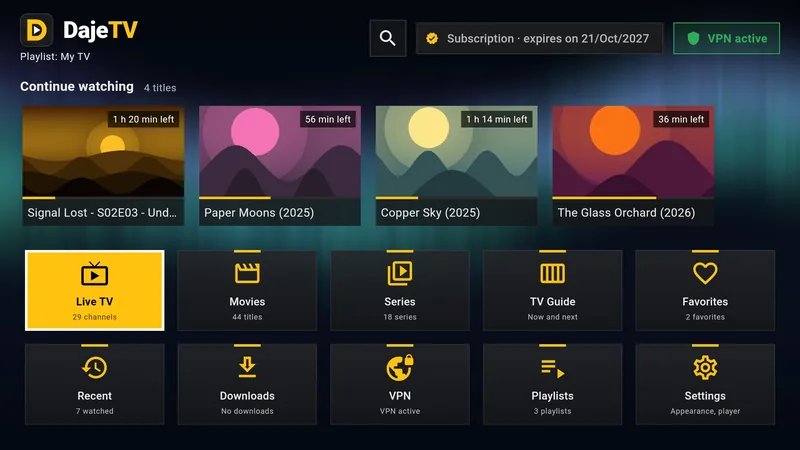Viewport: 800px width, 450px height.
Task: Click the "1 h 14 min left" badge
Action: click(x=497, y=119)
